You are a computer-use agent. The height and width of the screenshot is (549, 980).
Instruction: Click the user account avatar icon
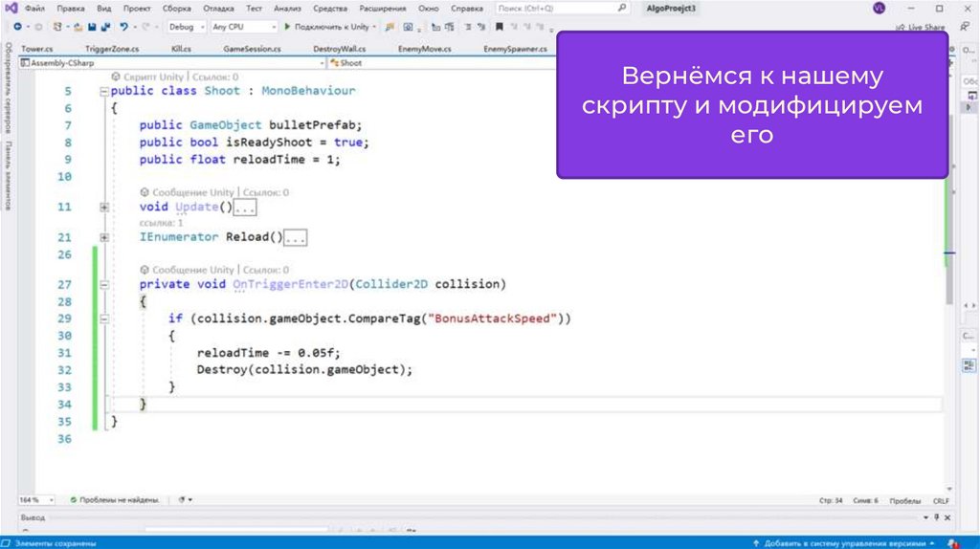880,8
